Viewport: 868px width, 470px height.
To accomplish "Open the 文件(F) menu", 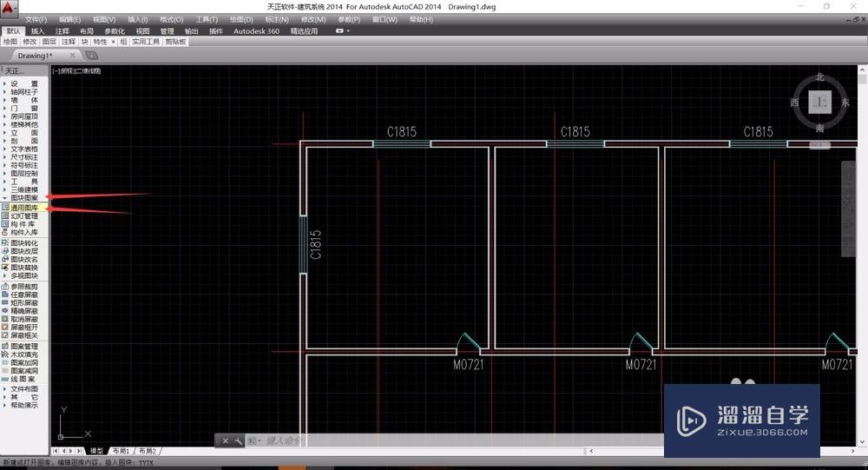I will click(36, 20).
